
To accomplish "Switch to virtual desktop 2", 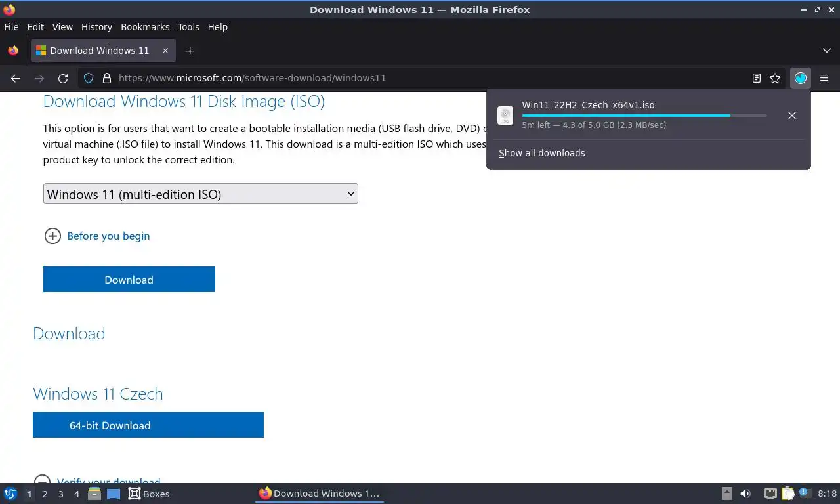I will click(x=45, y=494).
